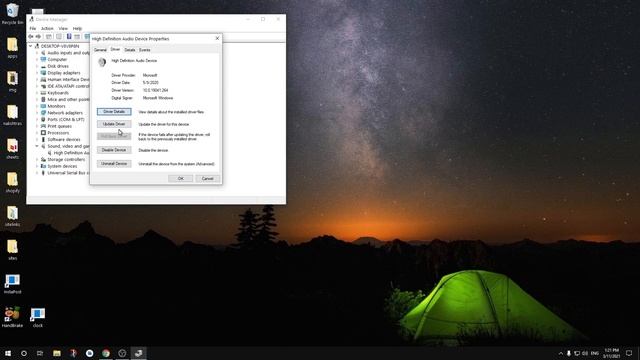Select the clock desktop shortcut

38,317
